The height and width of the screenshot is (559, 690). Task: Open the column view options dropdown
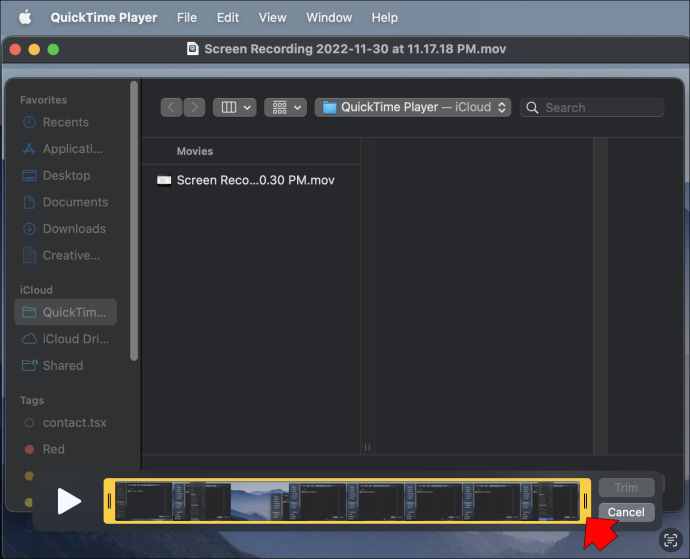click(235, 107)
